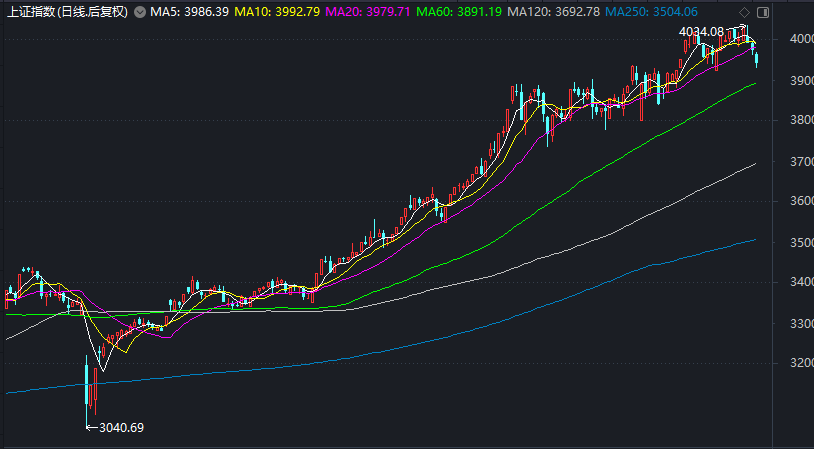Click the 4034.08 high price marker
Screen dimensions: 814x449
click(x=700, y=32)
